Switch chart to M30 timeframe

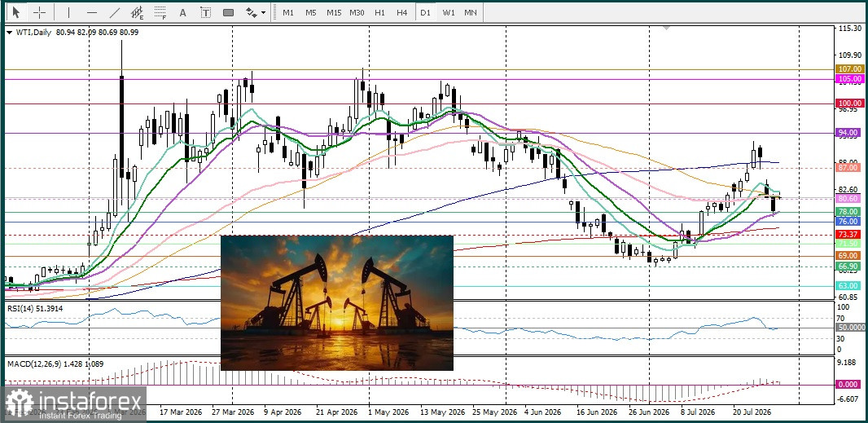click(357, 12)
